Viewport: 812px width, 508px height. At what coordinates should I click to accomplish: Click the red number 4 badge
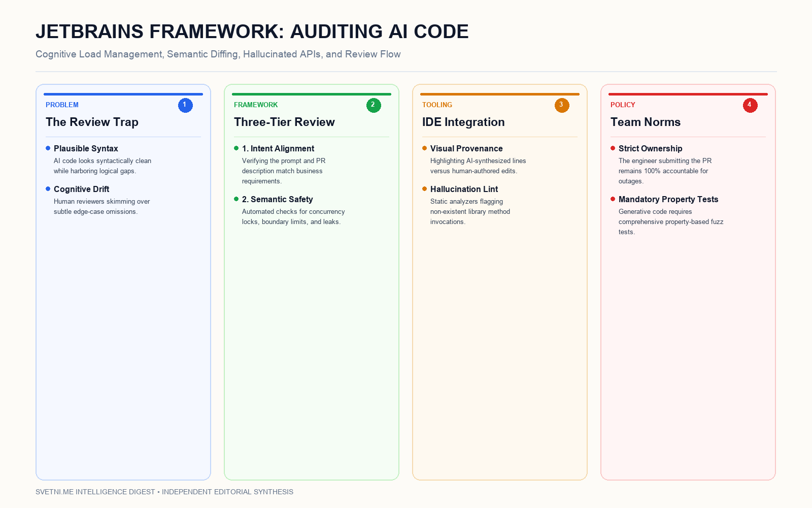click(750, 105)
